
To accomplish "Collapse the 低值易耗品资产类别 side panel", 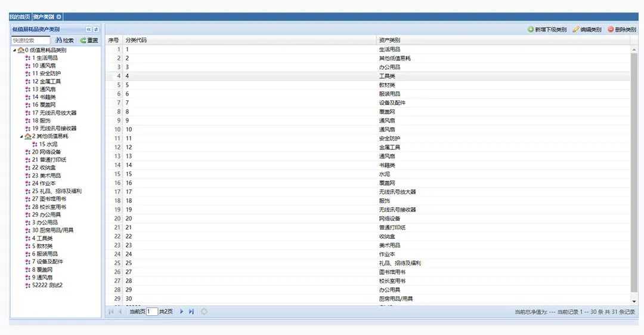I will [89, 30].
